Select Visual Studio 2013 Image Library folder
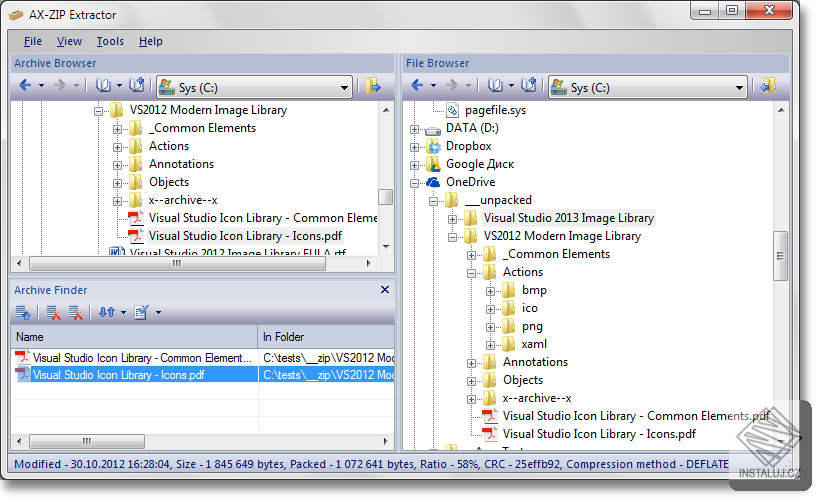The height and width of the screenshot is (500, 820). coord(568,218)
